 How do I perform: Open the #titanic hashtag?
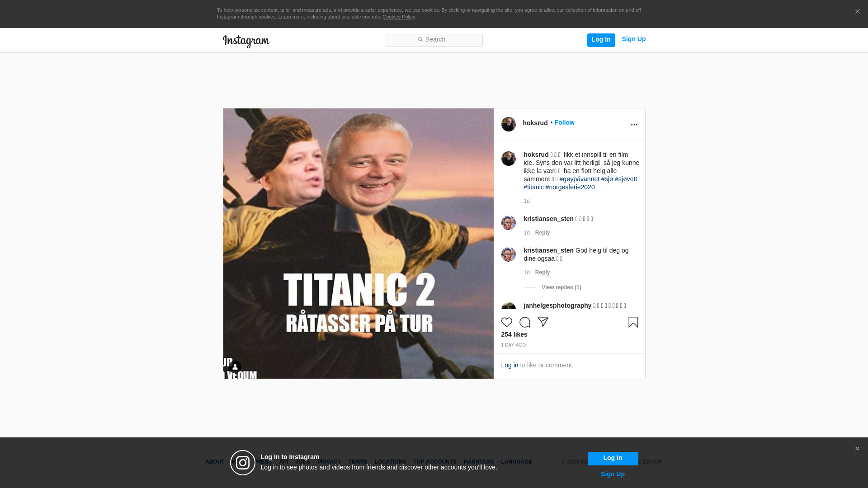tap(533, 187)
